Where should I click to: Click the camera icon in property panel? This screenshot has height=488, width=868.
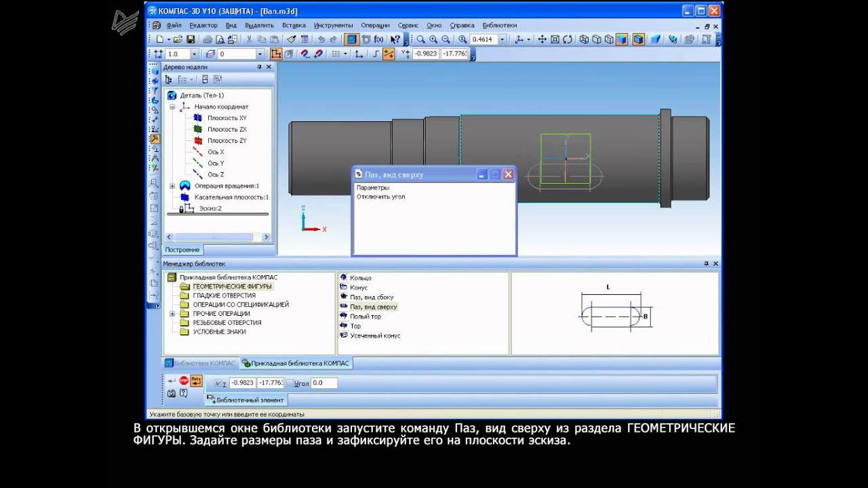pyautogui.click(x=172, y=393)
